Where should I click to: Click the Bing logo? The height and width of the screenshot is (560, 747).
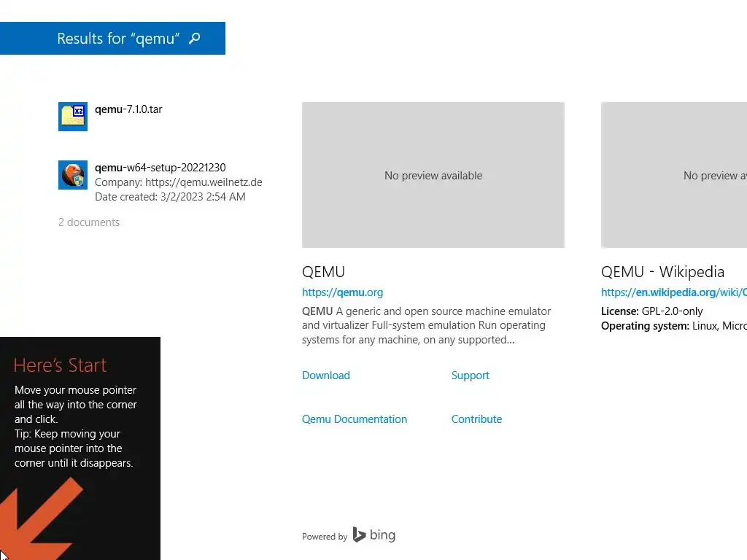tap(374, 534)
